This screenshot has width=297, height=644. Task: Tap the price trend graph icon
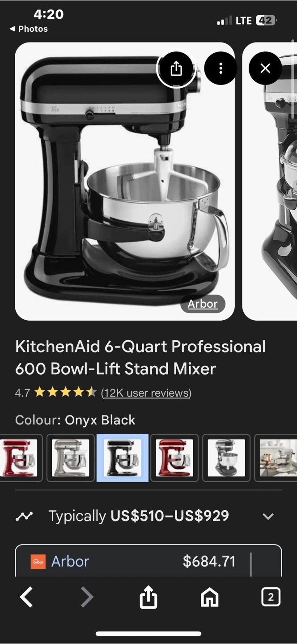(x=24, y=517)
